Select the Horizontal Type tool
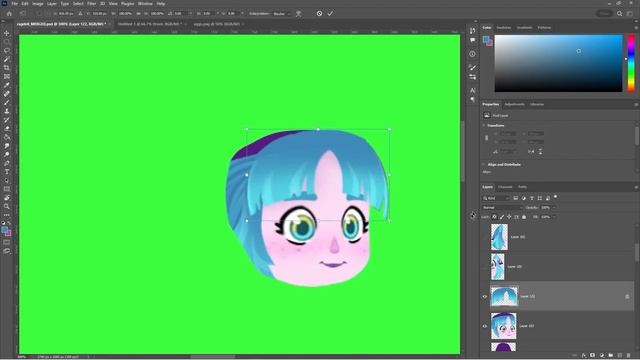Image resolution: width=640 pixels, height=360 pixels. (x=7, y=172)
